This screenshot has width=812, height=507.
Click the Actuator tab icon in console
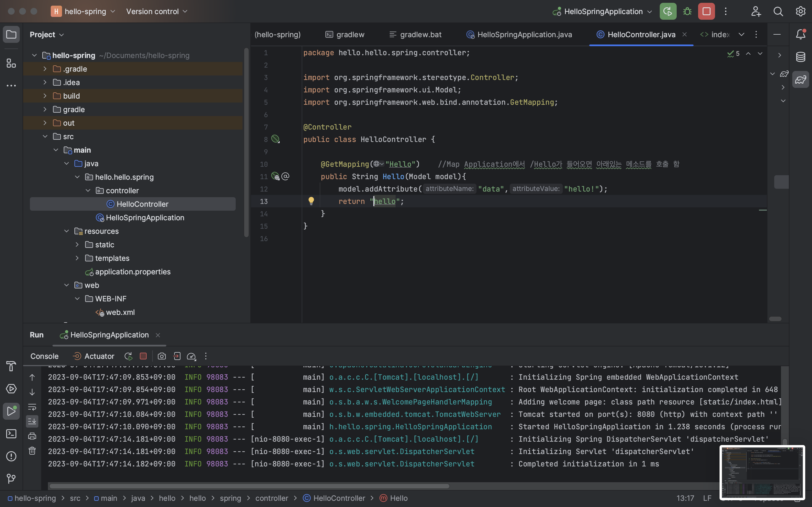[x=76, y=356]
